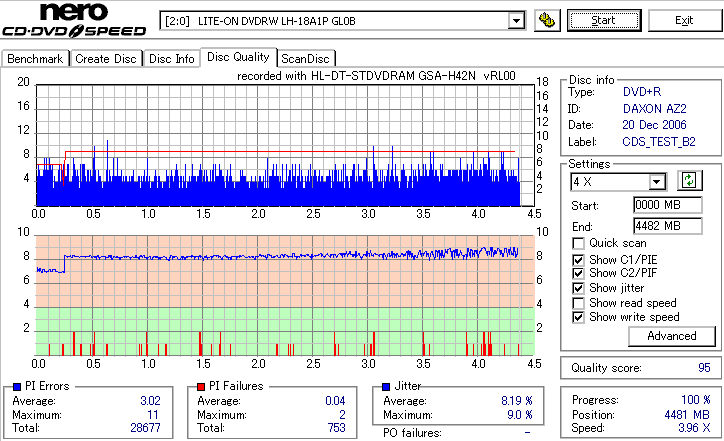Open the Advanced settings button
724x441 pixels.
coord(671,336)
